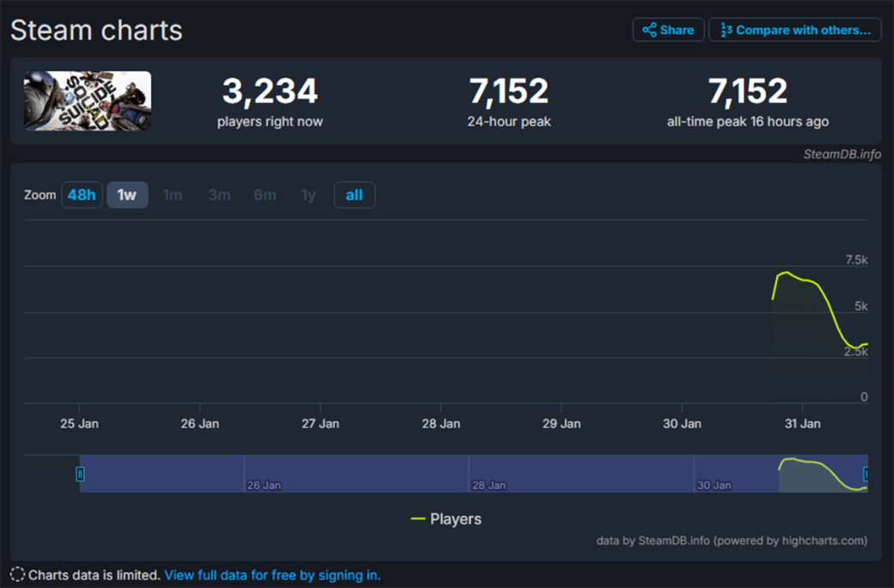Choose the 3m zoom option
Image resolution: width=894 pixels, height=588 pixels.
[x=219, y=195]
